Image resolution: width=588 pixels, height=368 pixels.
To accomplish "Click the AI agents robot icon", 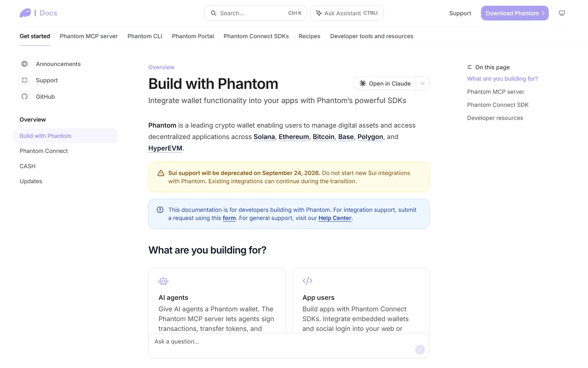I will click(163, 281).
